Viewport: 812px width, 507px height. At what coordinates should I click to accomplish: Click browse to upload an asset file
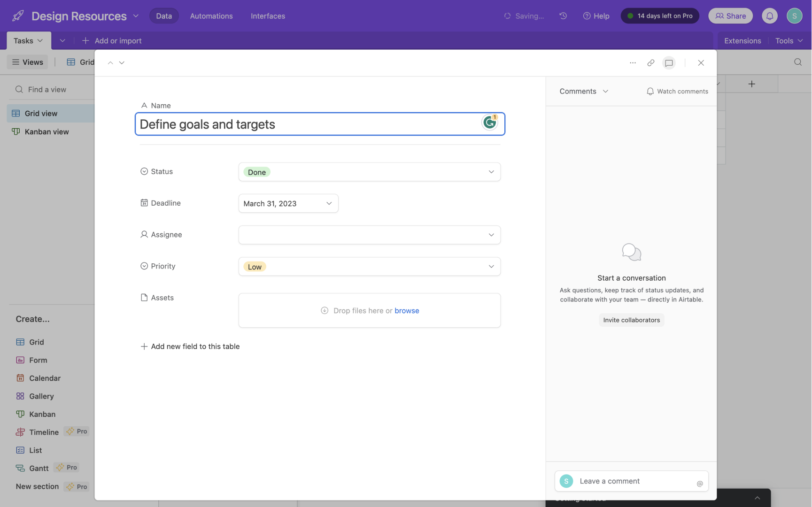407,310
